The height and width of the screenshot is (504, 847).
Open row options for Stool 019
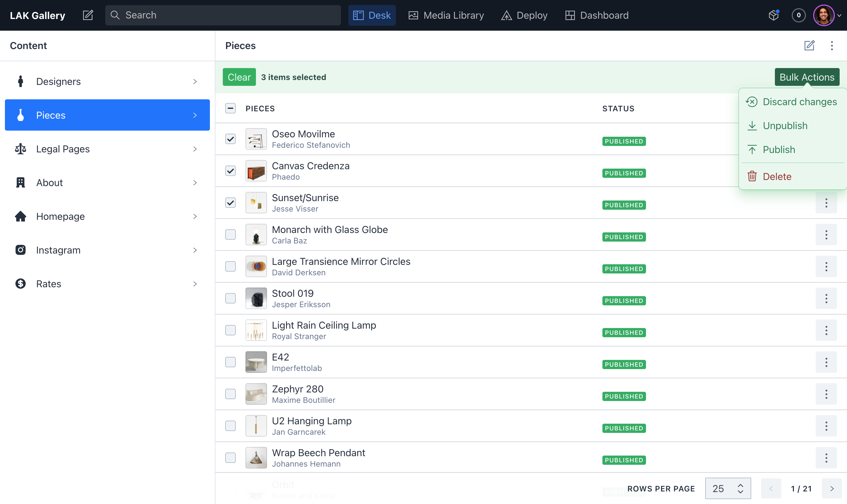826,299
